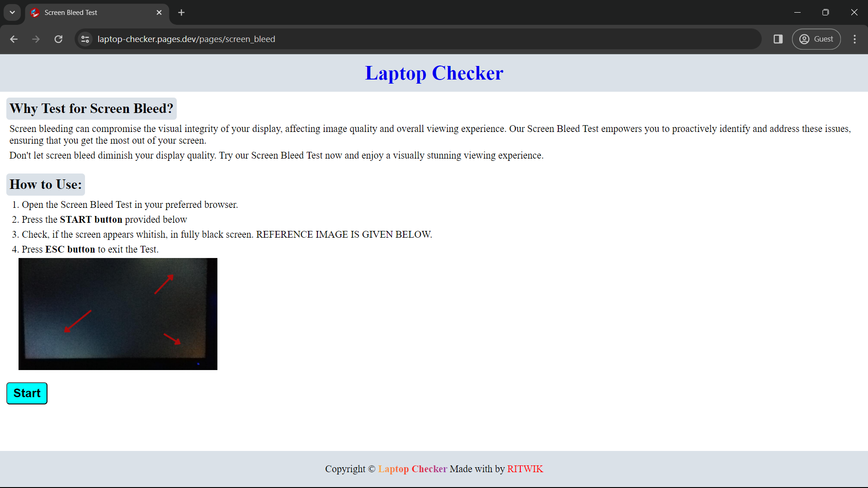Click the new tab plus button
This screenshot has width=868, height=488.
pos(181,12)
